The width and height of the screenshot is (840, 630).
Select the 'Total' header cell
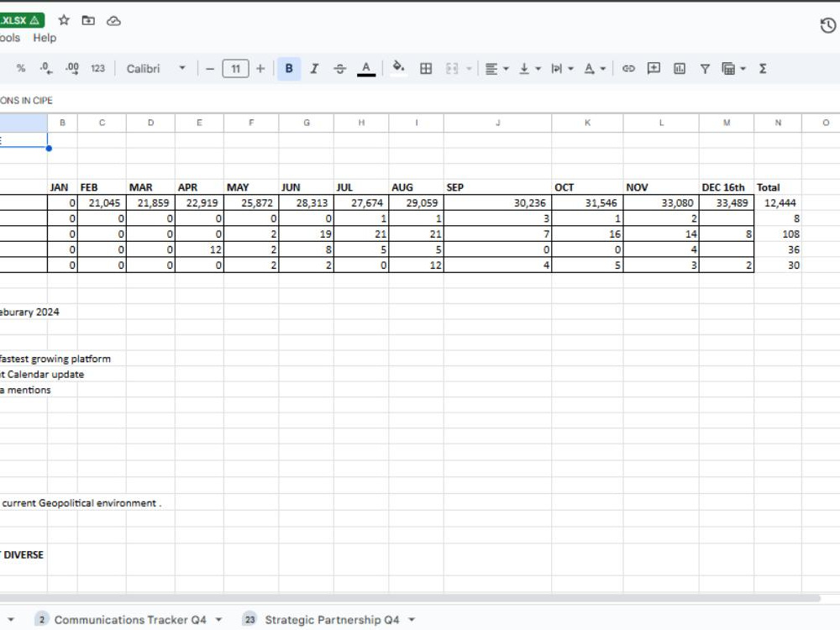[x=778, y=187]
